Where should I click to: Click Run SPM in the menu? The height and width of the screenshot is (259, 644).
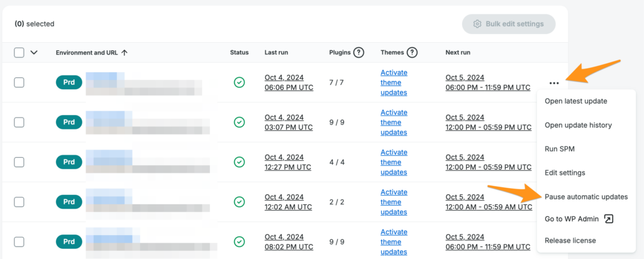(559, 149)
